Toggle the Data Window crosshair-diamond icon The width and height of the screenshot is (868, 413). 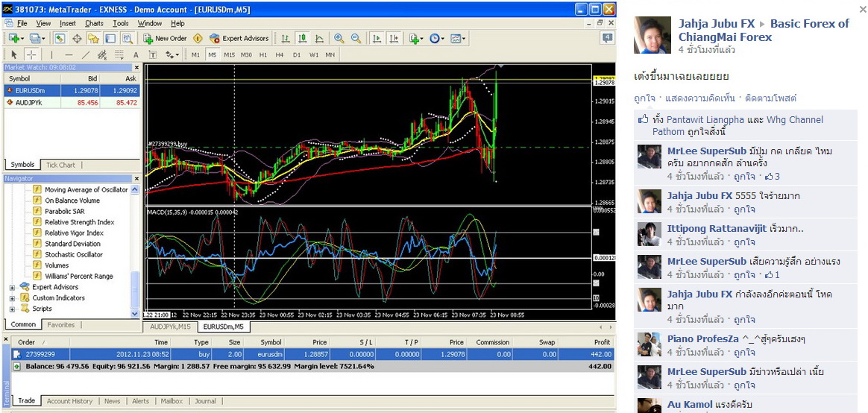click(77, 38)
